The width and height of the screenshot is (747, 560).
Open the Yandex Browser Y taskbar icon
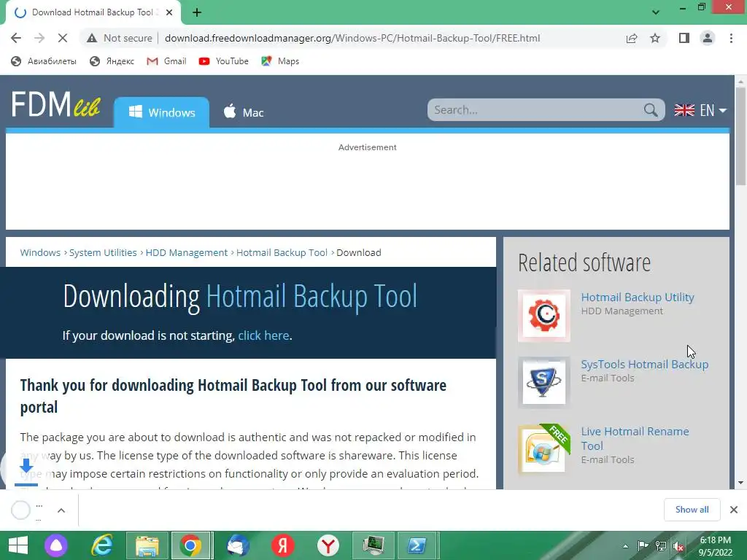(328, 545)
